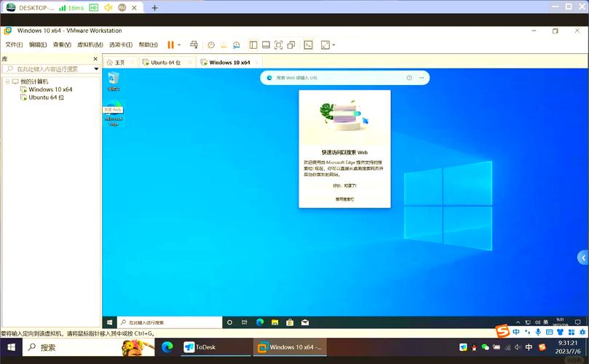
Task: Click send Ctrl+Alt+Del toolbar icon
Action: click(x=194, y=44)
